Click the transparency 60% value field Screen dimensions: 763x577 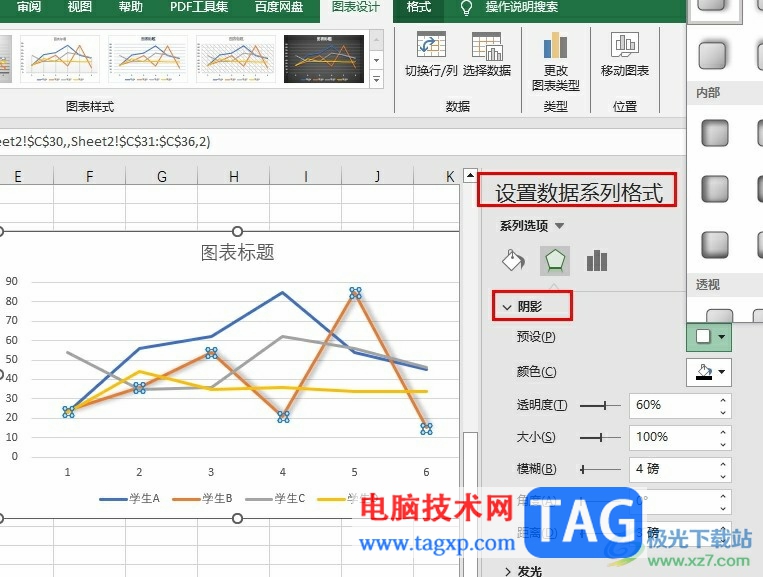coord(673,405)
